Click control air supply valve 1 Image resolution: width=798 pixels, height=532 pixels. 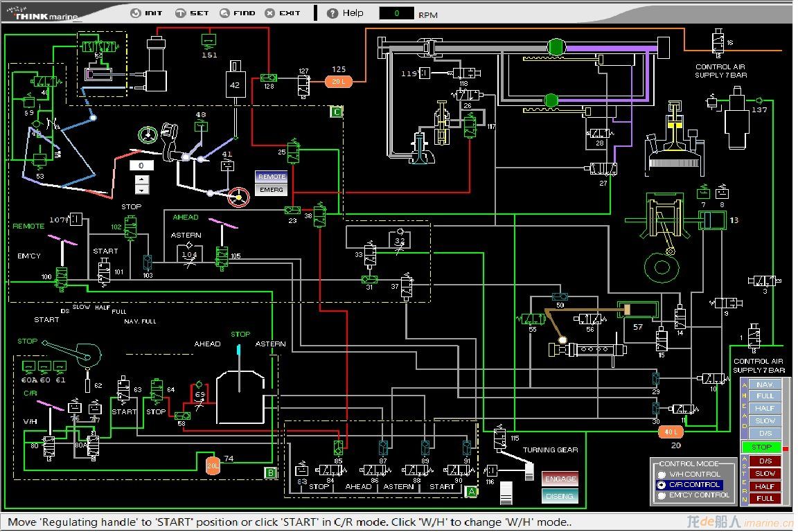(754, 337)
